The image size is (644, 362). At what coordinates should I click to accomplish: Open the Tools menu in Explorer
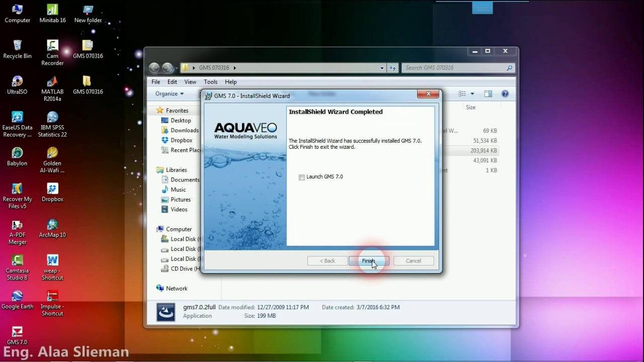[211, 82]
